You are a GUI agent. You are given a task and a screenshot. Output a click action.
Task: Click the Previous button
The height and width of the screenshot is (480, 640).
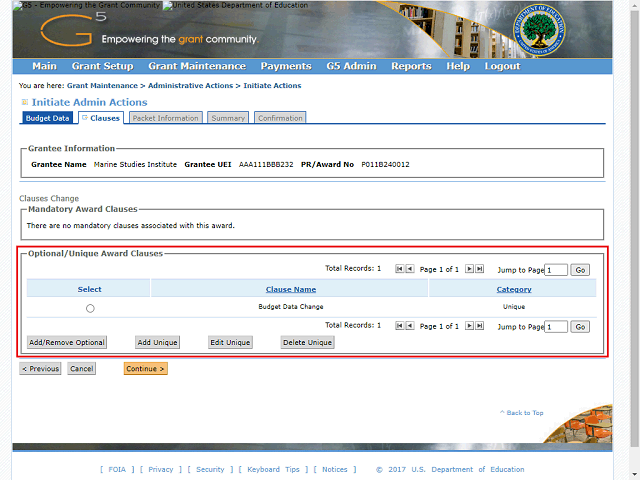(40, 369)
